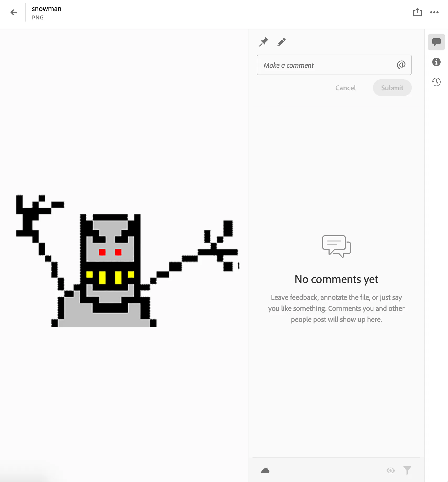Viewport: 448px width, 482px height.
Task: Click the @ mention icon
Action: (401, 65)
